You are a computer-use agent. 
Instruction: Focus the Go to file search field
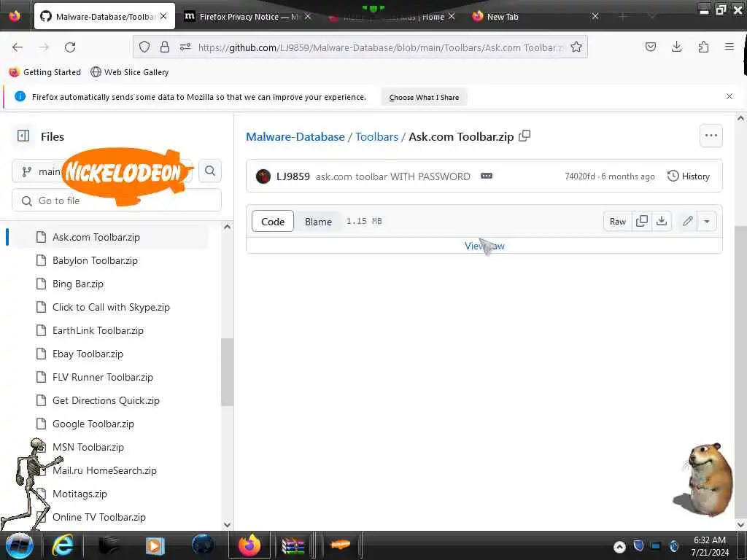(x=117, y=201)
